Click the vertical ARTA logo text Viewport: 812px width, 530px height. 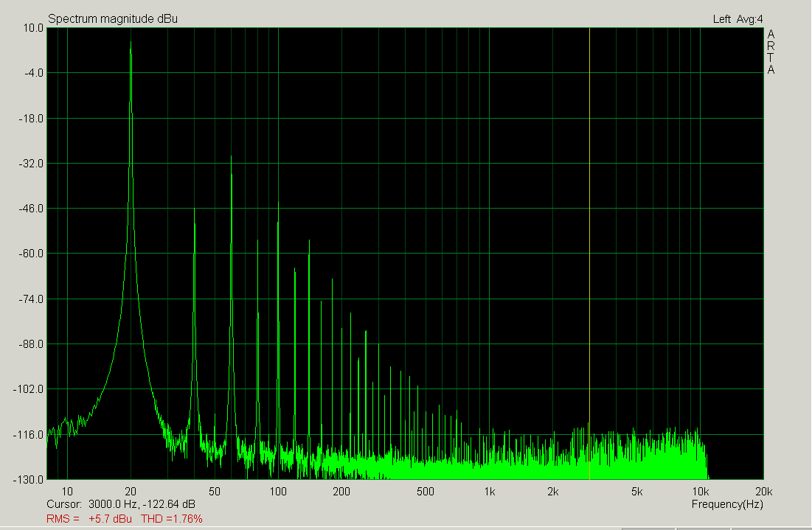click(771, 52)
